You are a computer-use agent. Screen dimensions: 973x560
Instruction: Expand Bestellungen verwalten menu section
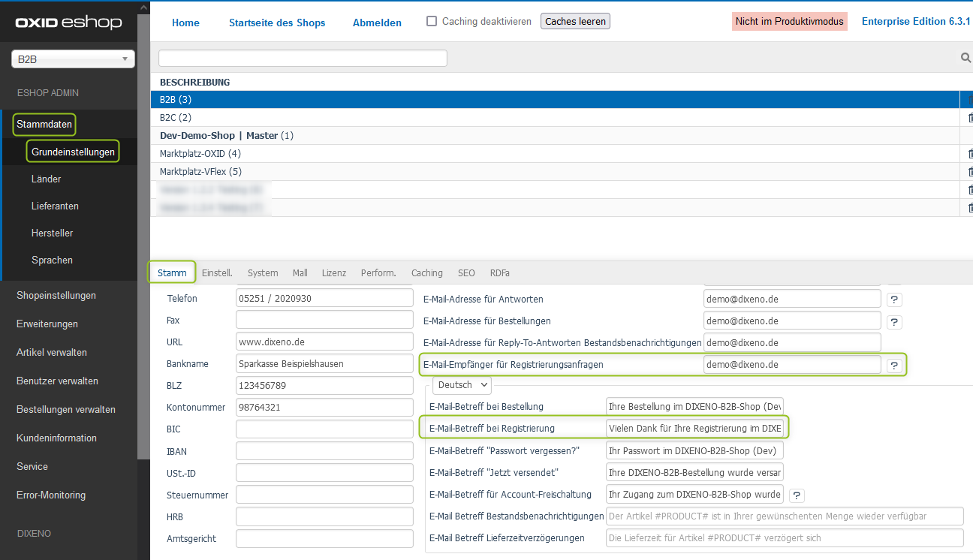click(x=66, y=409)
